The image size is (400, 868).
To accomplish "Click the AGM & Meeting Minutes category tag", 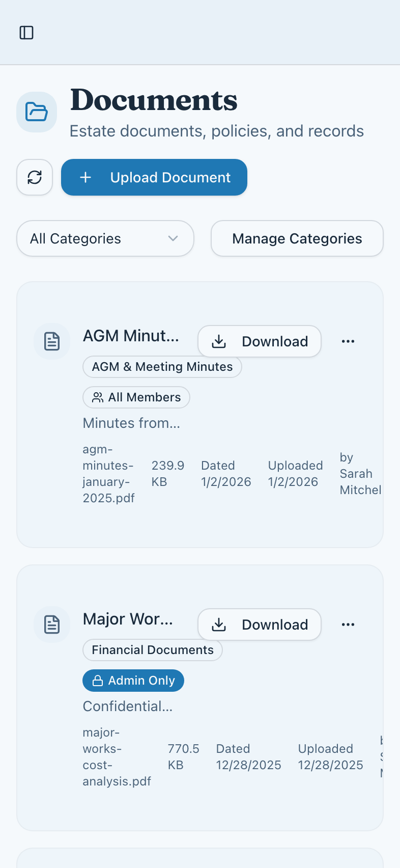I will coord(162,367).
